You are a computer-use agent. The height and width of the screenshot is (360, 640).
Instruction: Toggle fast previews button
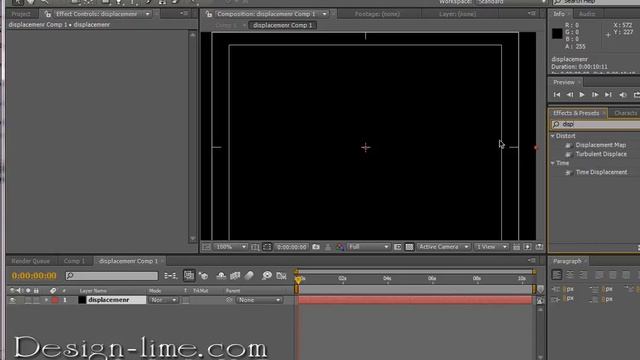tap(527, 247)
